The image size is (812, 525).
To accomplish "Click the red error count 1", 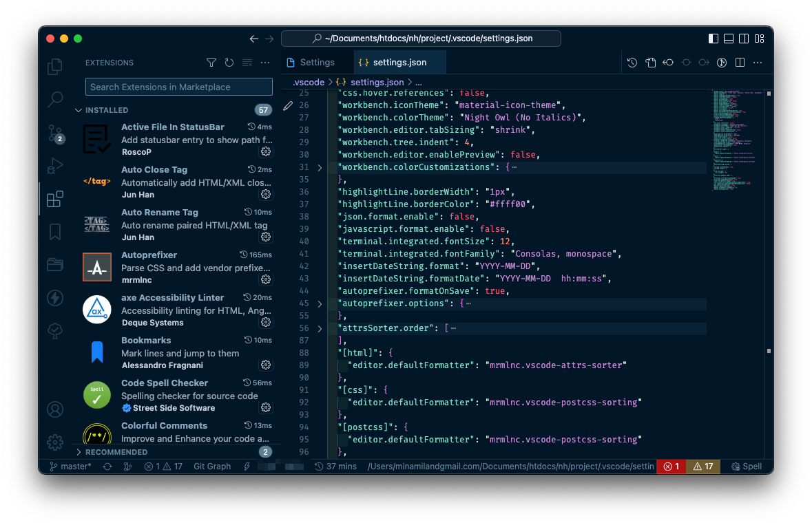I will pyautogui.click(x=671, y=467).
